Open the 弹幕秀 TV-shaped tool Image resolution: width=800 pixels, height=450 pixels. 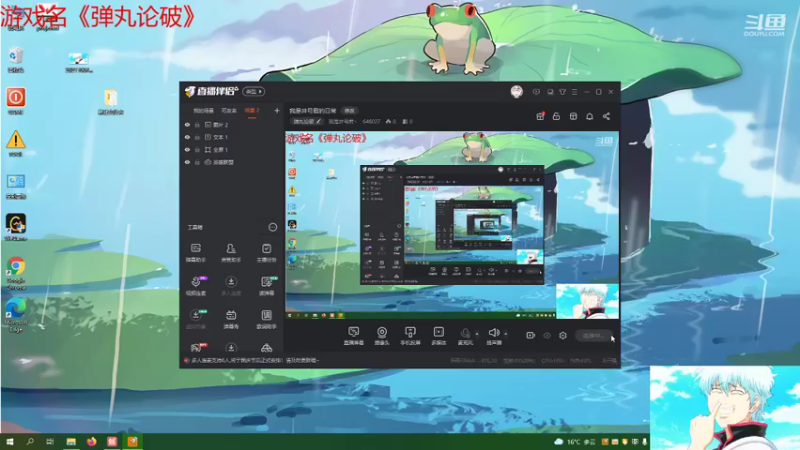pos(231,319)
